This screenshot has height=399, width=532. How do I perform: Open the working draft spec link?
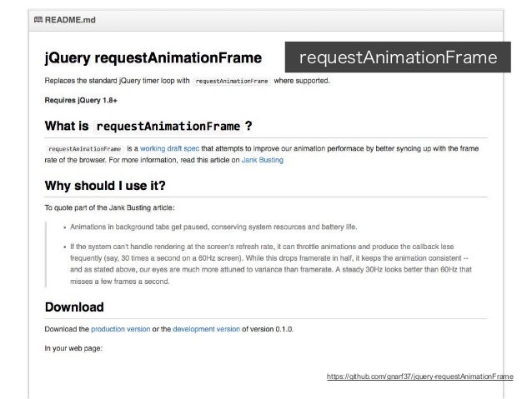[169, 148]
